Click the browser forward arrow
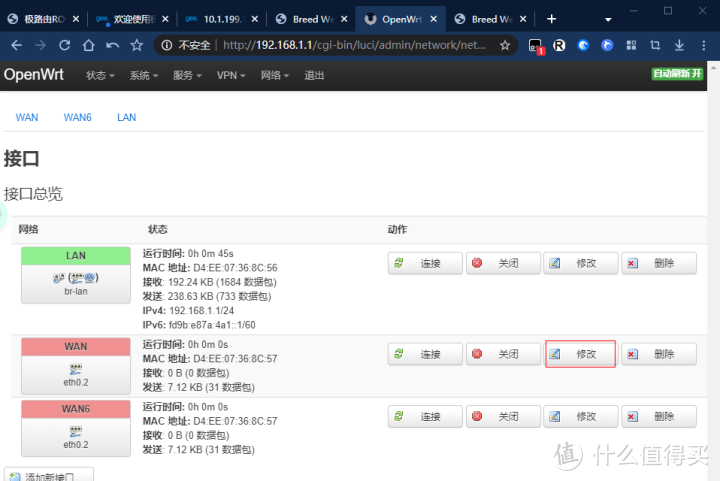This screenshot has height=481, width=720. click(x=40, y=45)
